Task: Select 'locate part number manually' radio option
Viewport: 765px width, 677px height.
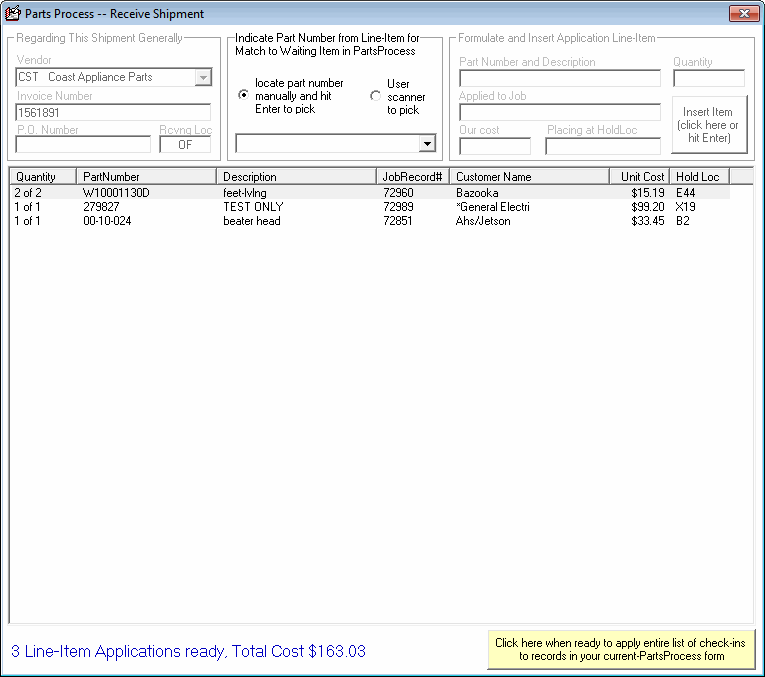Action: (243, 95)
